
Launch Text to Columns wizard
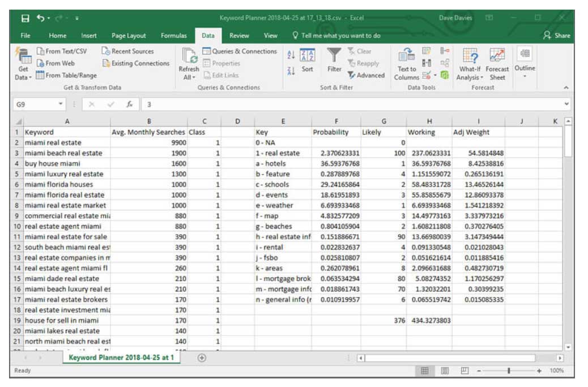tap(407, 64)
